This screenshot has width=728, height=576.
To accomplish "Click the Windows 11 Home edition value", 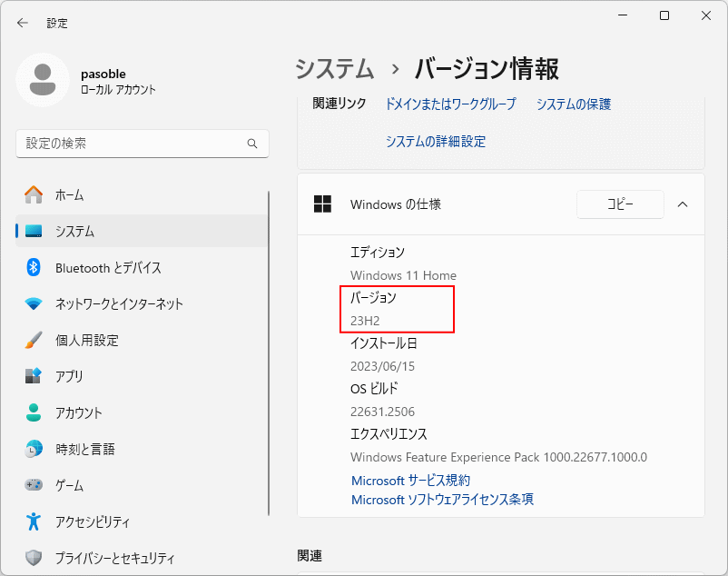I will point(403,275).
